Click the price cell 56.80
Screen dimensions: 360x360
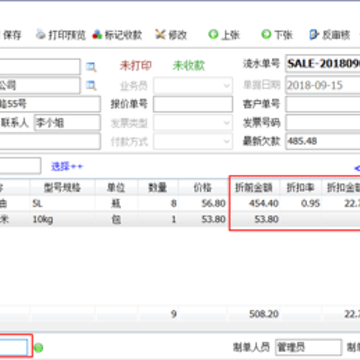click(203, 203)
